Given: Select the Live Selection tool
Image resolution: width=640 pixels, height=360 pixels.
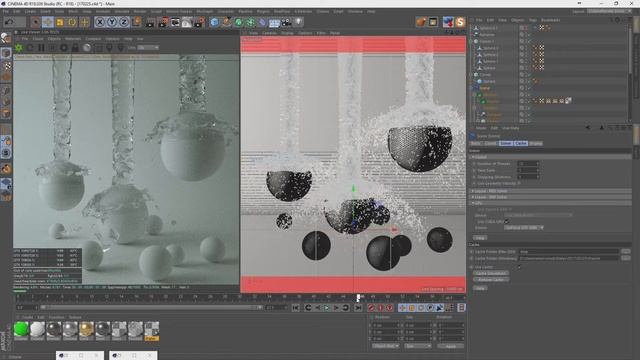Looking at the screenshot, I should click(36, 22).
